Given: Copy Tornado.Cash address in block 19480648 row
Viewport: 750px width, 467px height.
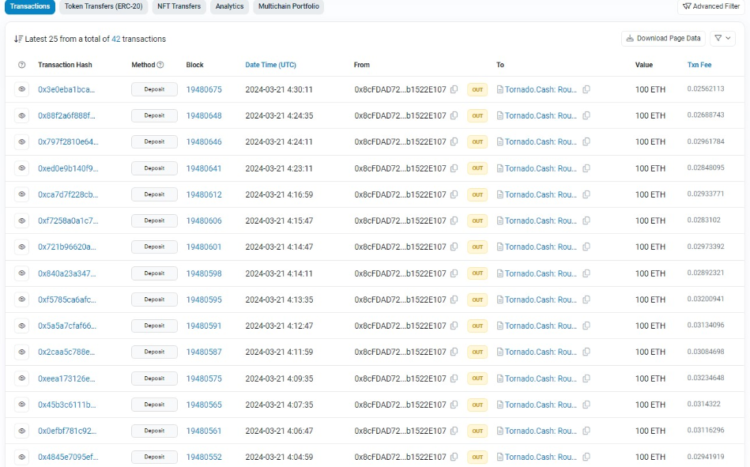Looking at the screenshot, I should click(586, 116).
